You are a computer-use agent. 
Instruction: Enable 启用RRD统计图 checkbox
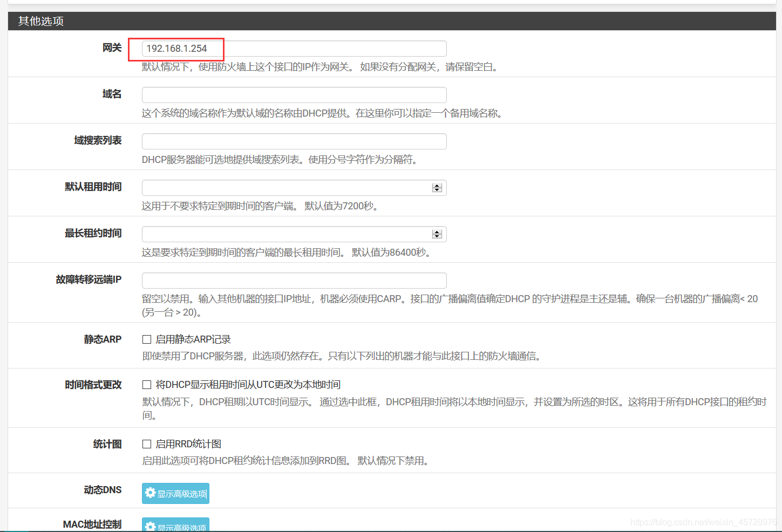pyautogui.click(x=147, y=444)
